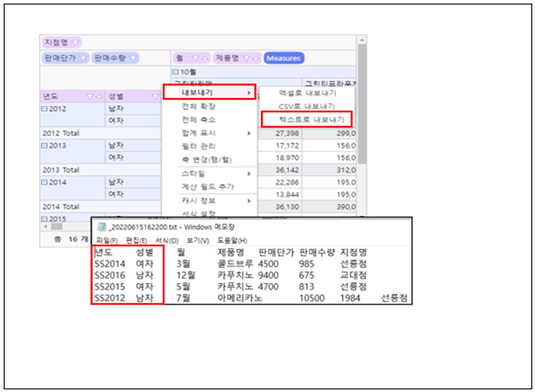Image resolution: width=535 pixels, height=392 pixels.
Task: Open the filter icon on 지점명 field
Action: click(75, 43)
